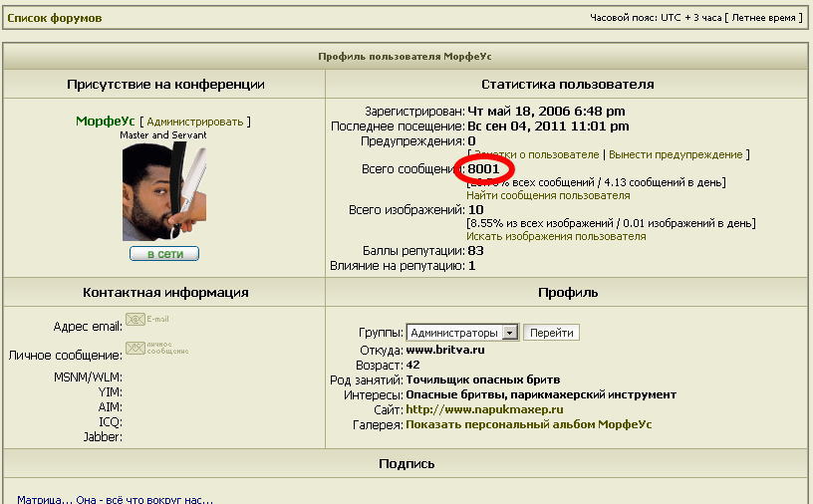
Task: Expand the 'Администраторы' groups dropdown
Action: tap(510, 333)
